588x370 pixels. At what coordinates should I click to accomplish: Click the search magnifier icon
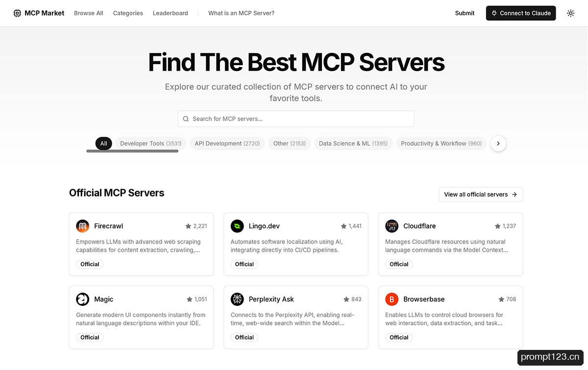coord(186,119)
